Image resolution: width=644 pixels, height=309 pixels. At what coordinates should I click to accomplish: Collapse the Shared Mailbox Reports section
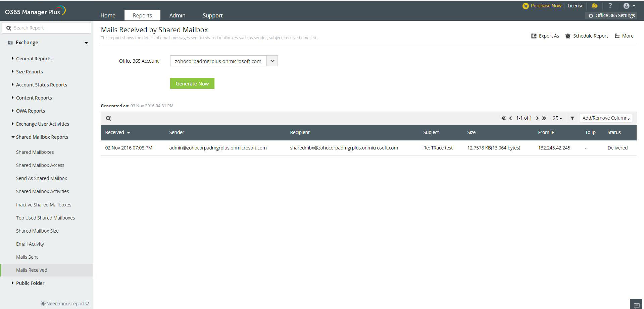click(x=42, y=137)
